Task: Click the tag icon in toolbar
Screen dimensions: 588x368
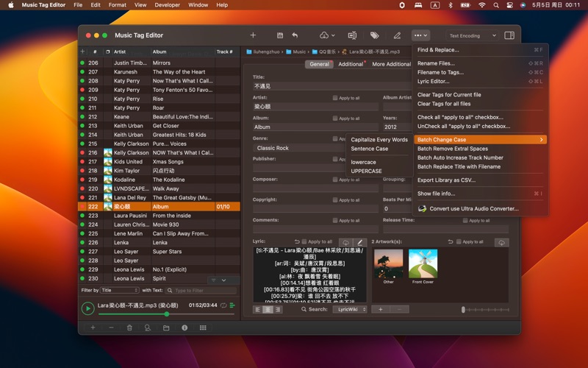Action: point(374,35)
